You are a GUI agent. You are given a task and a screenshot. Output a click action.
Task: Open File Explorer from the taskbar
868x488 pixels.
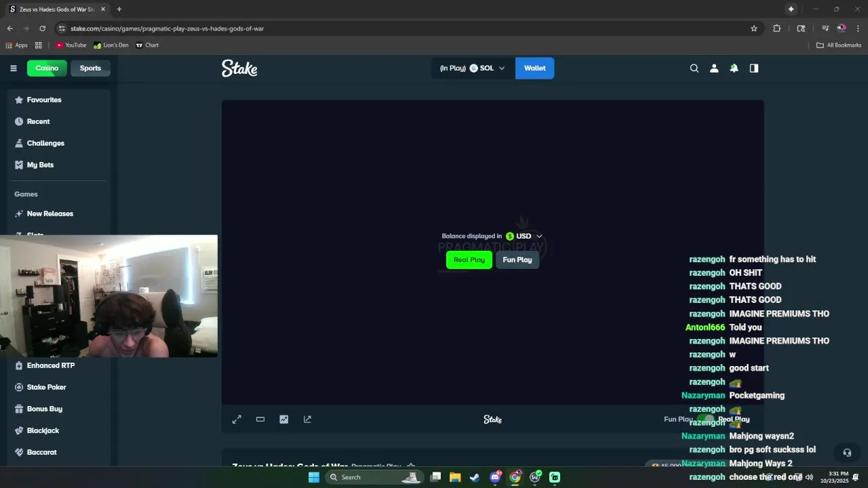click(455, 477)
